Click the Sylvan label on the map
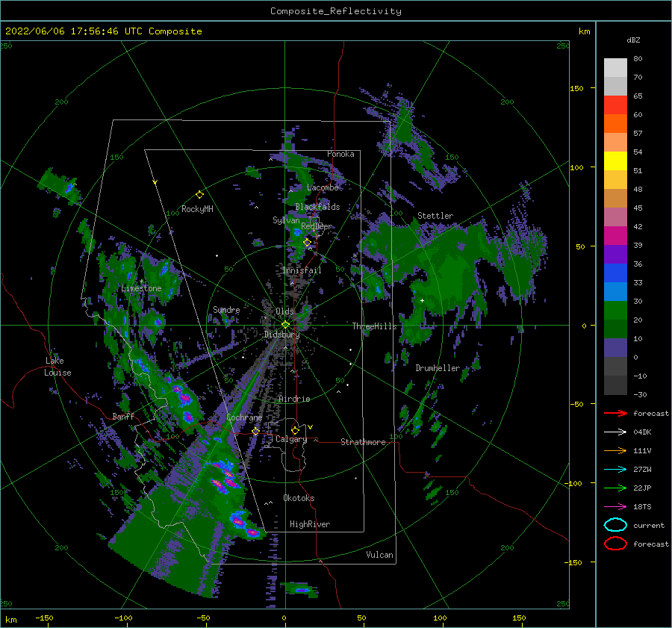The image size is (672, 628). coord(286,220)
